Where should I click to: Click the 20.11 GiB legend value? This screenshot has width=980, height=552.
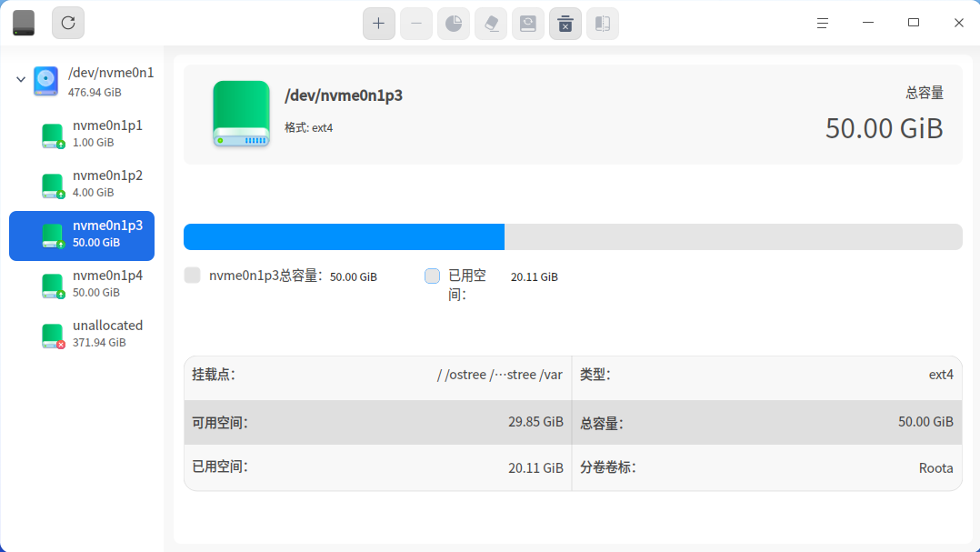click(535, 277)
